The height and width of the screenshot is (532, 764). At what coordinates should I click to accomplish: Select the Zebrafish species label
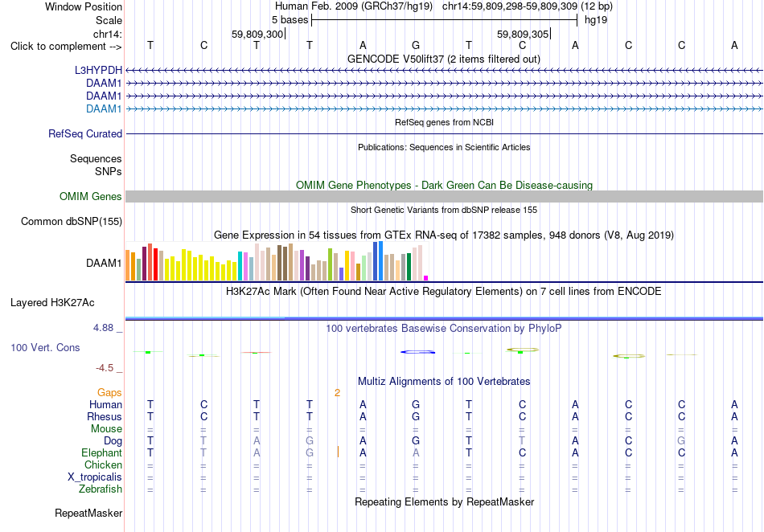pos(101,489)
